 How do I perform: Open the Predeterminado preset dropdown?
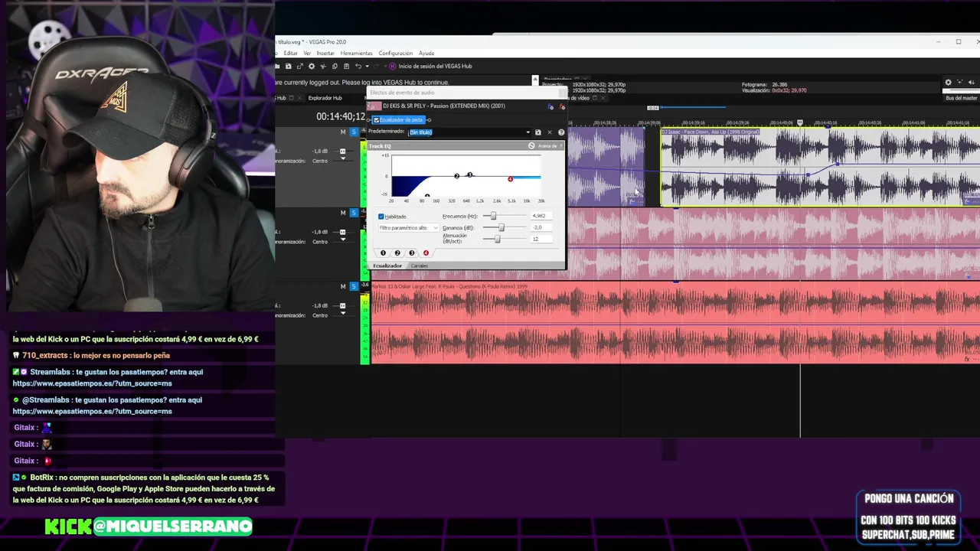point(528,132)
